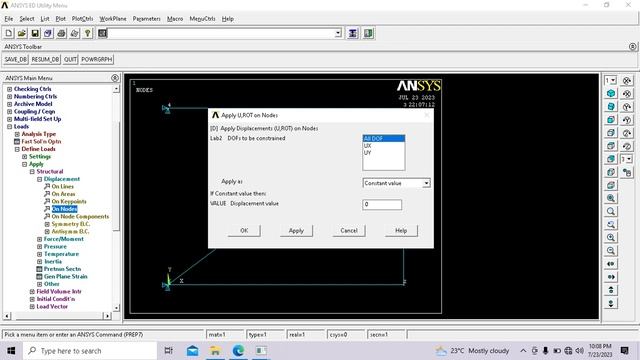Viewport: 640px width, 360px height.
Task: Click the Main Menu scroll down arrow
Action: tap(116, 308)
